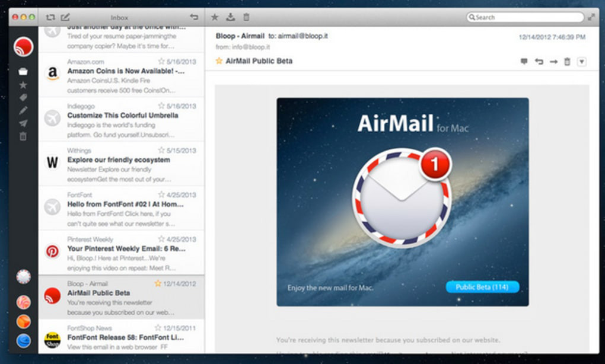
Task: Toggle fullscreen with the expand arrows icon
Action: 591,17
